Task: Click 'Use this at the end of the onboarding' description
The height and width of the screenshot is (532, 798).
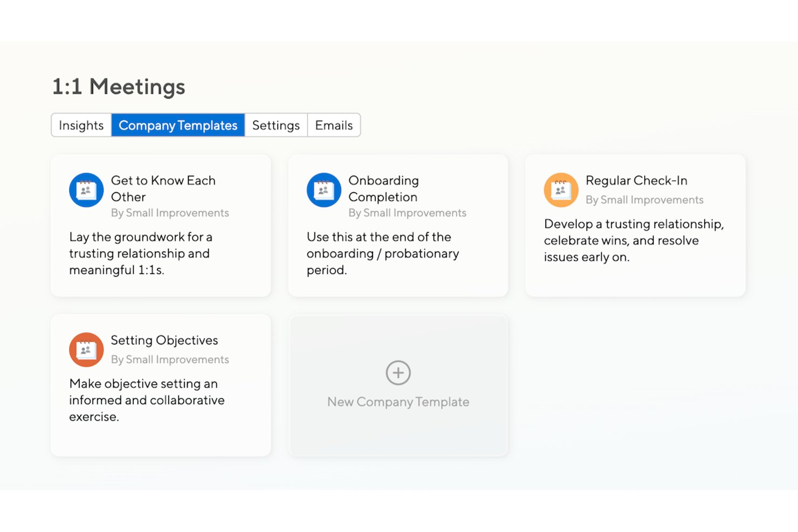Action: (x=383, y=253)
